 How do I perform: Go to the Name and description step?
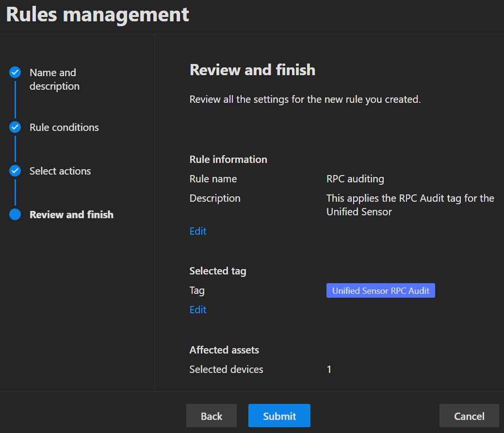pyautogui.click(x=54, y=80)
